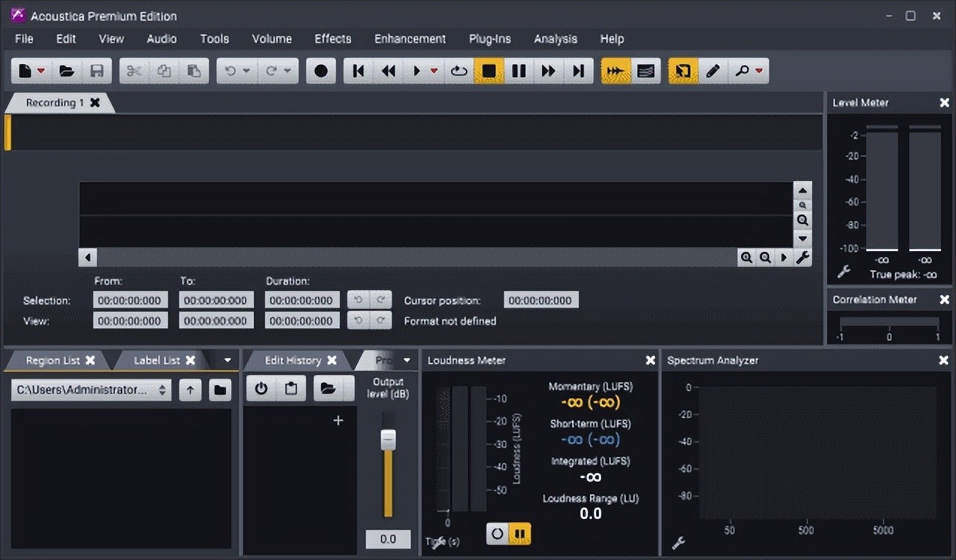Click the Loudness Meter reset button
Viewport: 956px width, 560px height.
pyautogui.click(x=497, y=533)
